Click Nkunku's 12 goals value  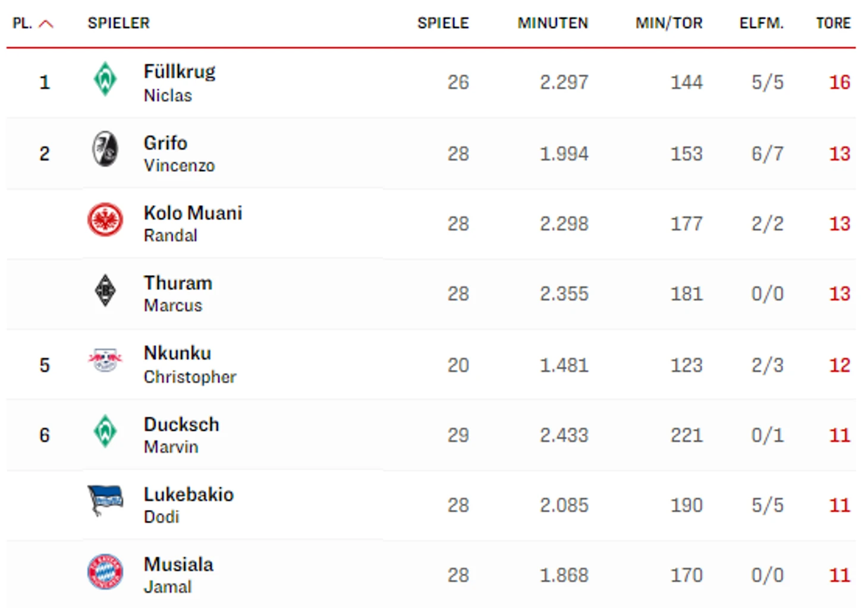[x=839, y=365]
